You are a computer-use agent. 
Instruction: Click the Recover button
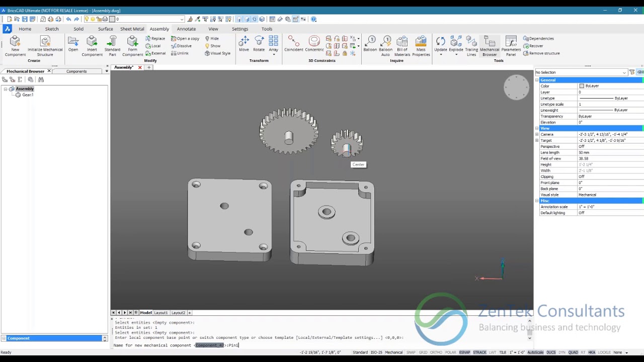[x=533, y=46]
